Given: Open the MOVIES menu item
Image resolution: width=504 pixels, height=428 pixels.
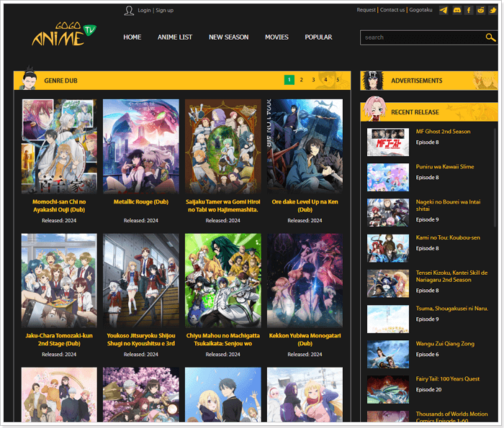Looking at the screenshot, I should (276, 37).
